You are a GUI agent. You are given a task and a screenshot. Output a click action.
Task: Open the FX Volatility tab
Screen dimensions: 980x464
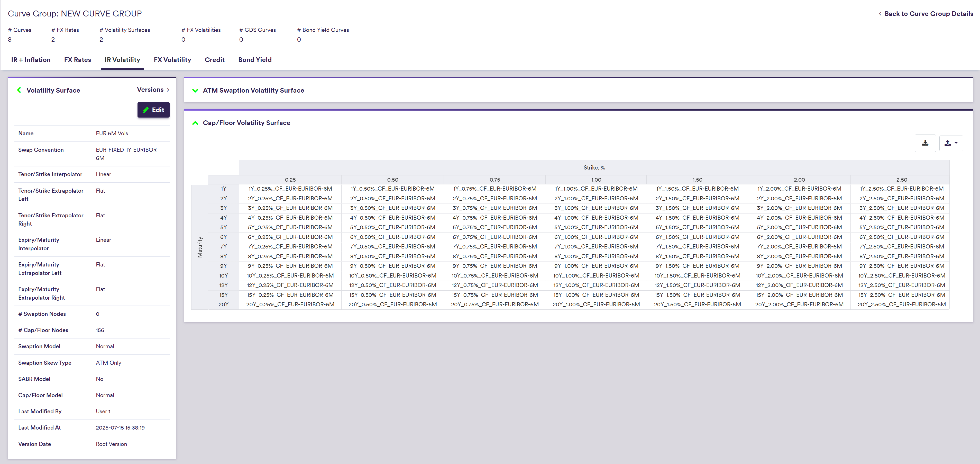point(172,60)
